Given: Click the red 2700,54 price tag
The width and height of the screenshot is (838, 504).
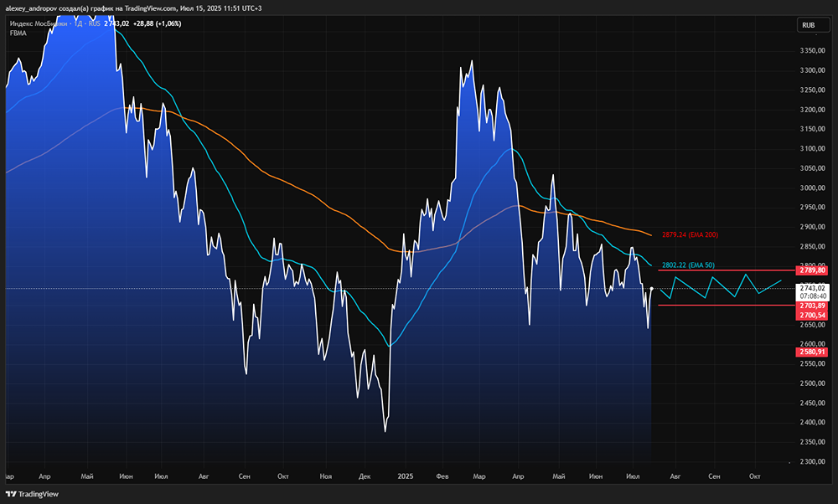Looking at the screenshot, I should [x=813, y=315].
